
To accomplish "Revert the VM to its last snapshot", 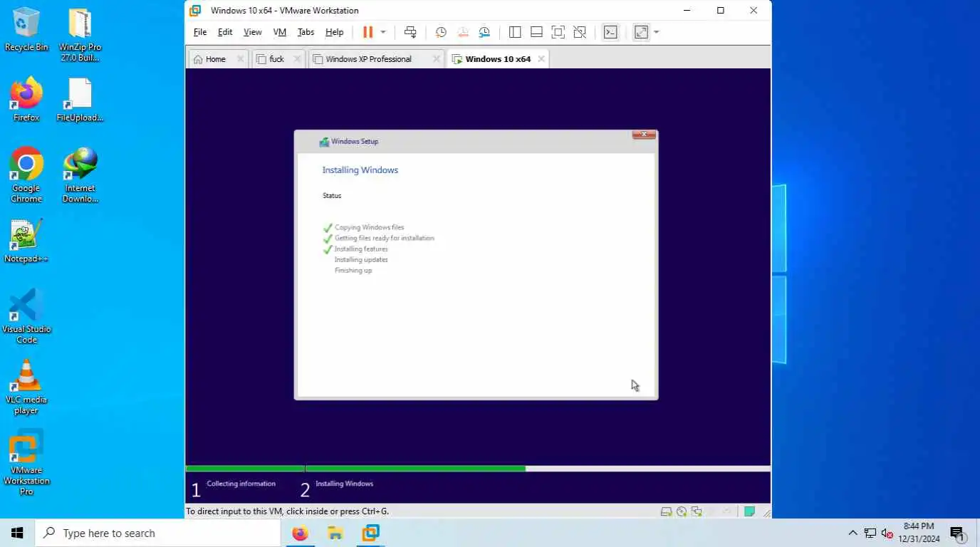I will tap(463, 32).
